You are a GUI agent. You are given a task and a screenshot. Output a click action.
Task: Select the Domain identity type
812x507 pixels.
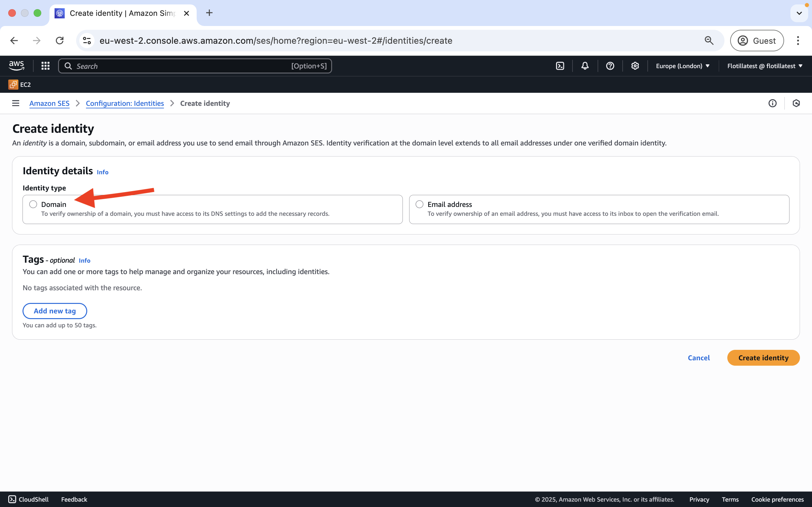[x=33, y=204]
